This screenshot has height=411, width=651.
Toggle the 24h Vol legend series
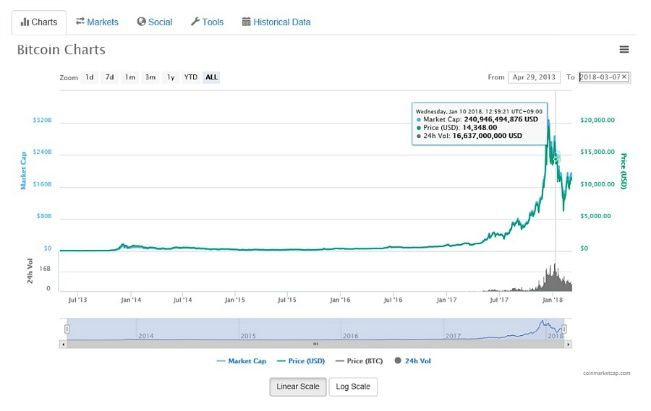click(x=413, y=361)
